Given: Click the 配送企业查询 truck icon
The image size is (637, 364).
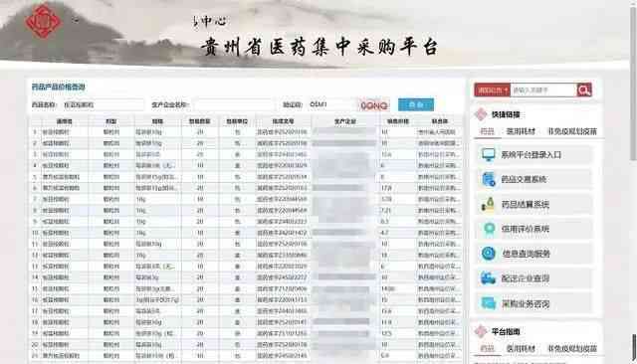Looking at the screenshot, I should tap(489, 278).
